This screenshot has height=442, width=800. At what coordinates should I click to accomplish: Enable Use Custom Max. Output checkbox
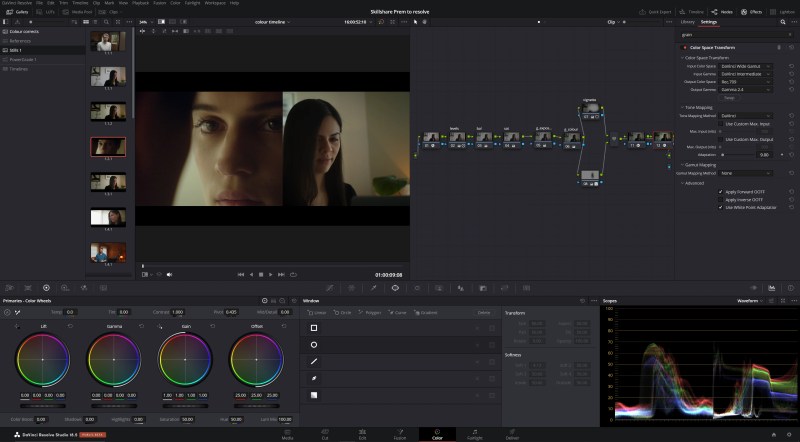720,139
